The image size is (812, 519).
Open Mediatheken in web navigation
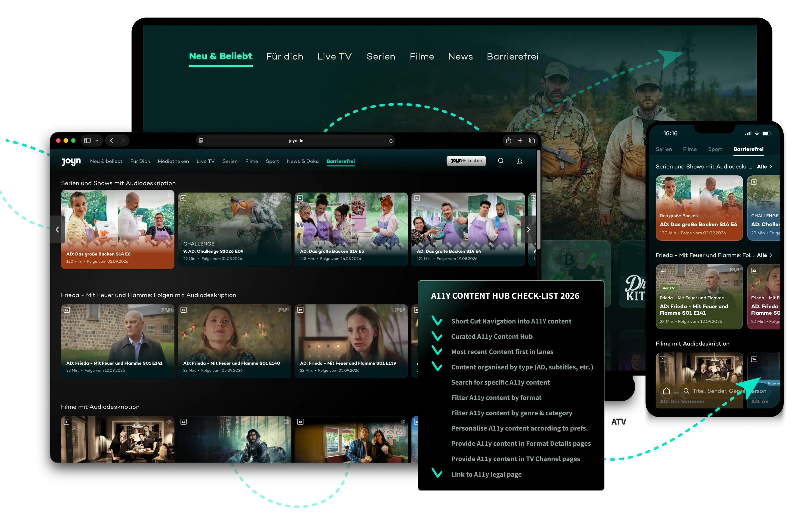173,161
